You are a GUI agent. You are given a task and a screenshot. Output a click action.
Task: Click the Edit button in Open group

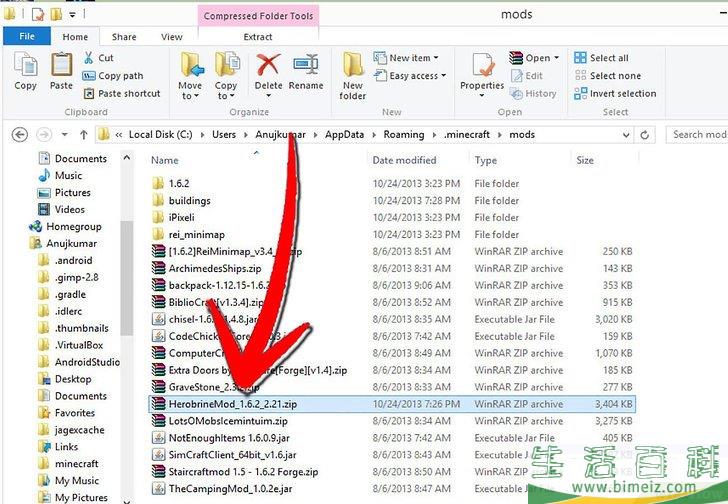pos(527,76)
